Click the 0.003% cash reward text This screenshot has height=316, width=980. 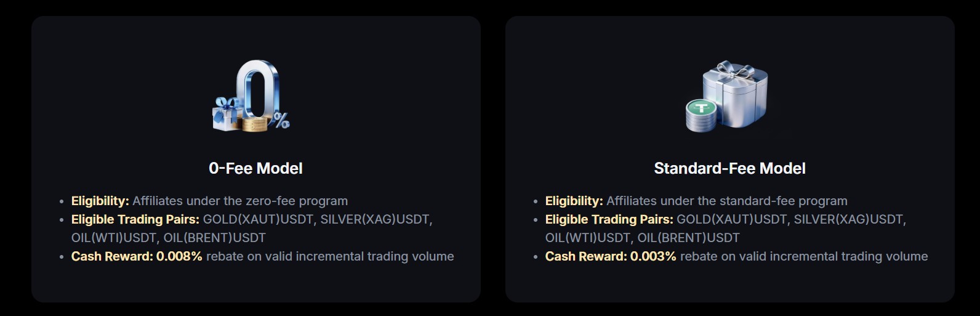coord(653,256)
